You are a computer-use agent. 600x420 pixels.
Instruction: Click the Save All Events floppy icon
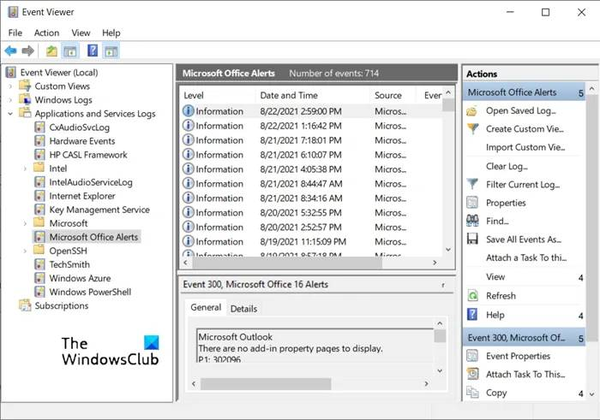(x=473, y=239)
